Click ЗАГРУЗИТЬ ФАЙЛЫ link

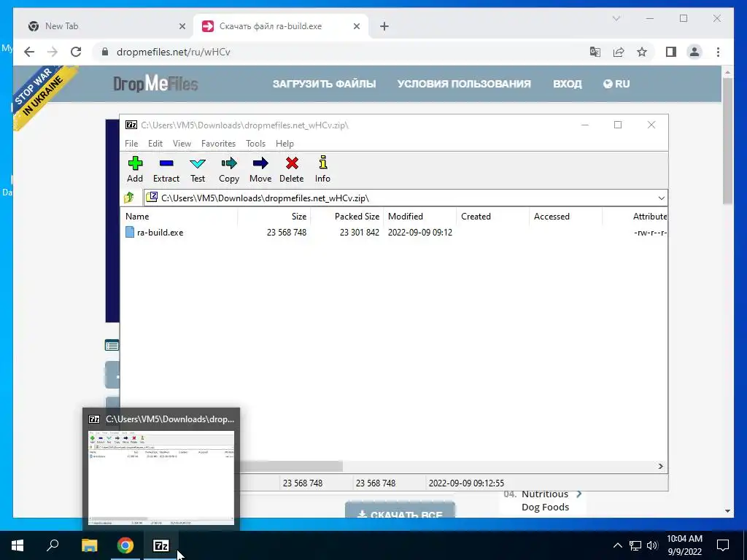[324, 84]
